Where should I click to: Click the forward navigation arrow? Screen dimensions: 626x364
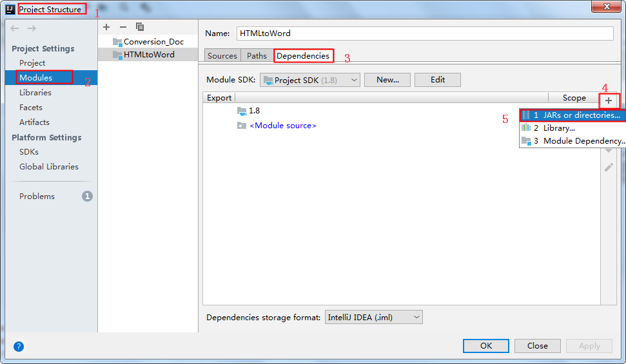(32, 28)
